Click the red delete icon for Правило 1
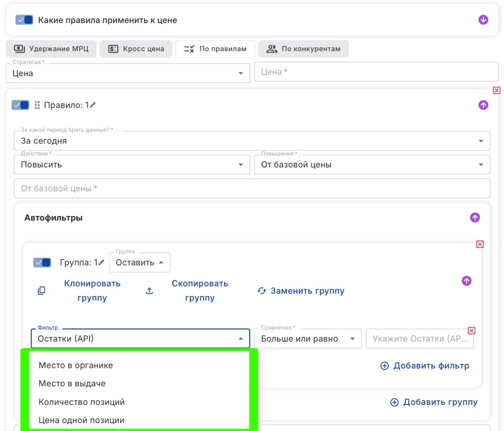The width and height of the screenshot is (504, 431). (497, 91)
